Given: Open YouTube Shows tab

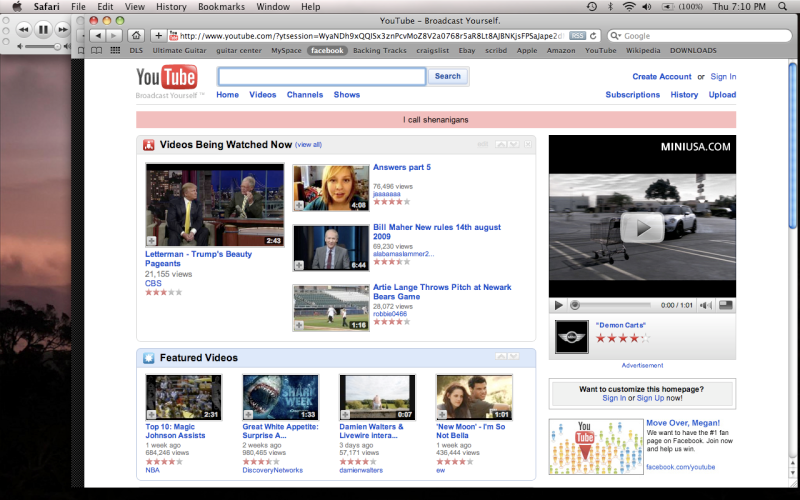Looking at the screenshot, I should 347,95.
